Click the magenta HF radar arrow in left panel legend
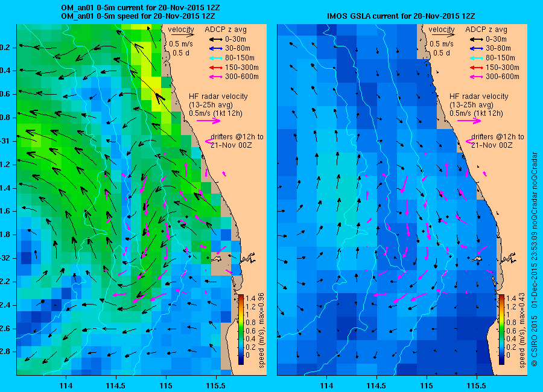The image size is (543, 392). point(209,121)
